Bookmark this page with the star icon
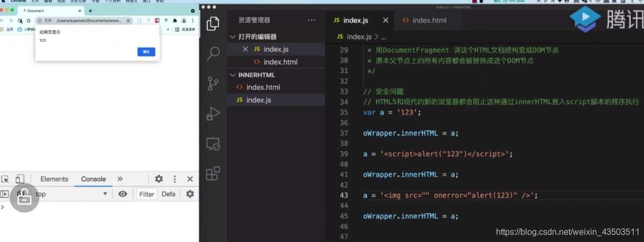644x242 pixels. (x=128, y=21)
